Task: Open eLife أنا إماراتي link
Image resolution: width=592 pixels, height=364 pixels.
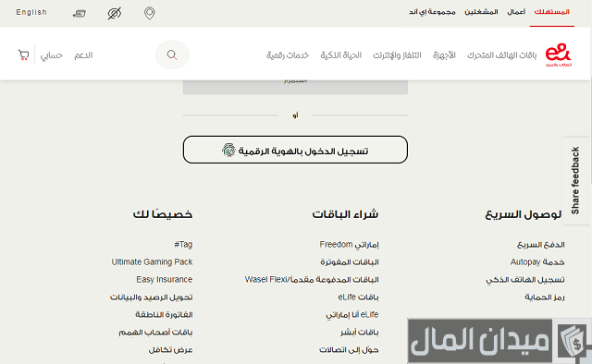Action: point(352,315)
